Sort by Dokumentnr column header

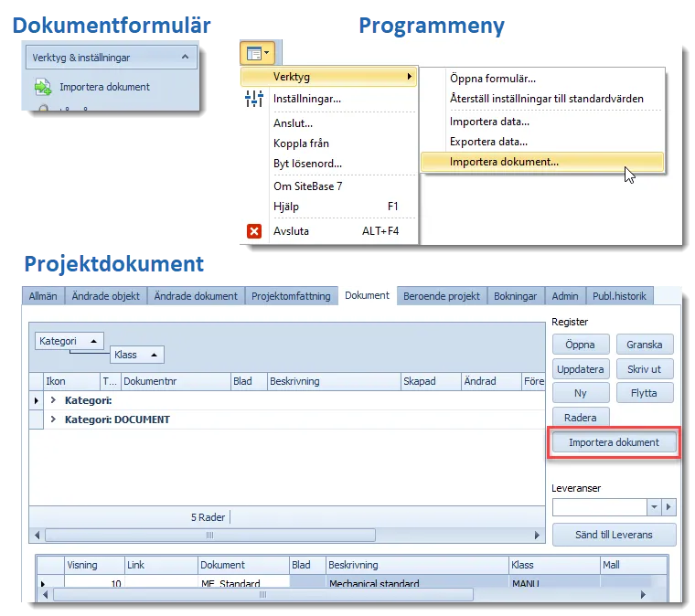pyautogui.click(x=176, y=381)
